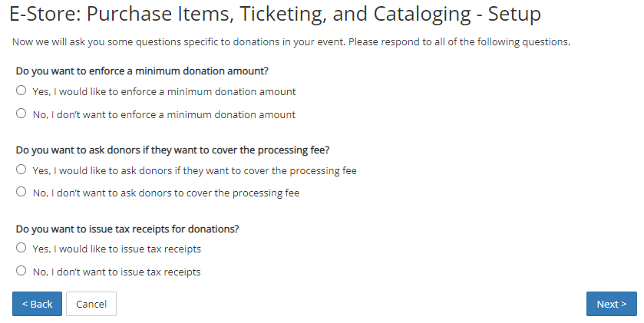
Task: Select No radio for enforcing minimum donation
Action: tap(21, 114)
